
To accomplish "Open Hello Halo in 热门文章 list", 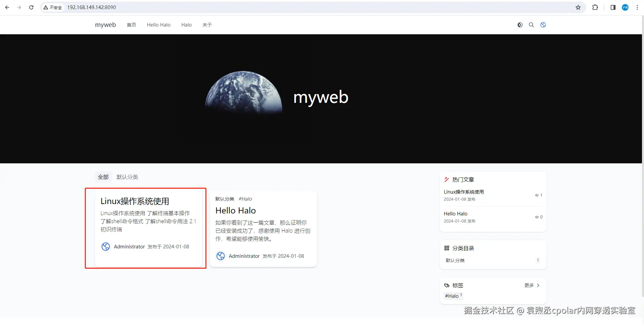I will pyautogui.click(x=456, y=214).
